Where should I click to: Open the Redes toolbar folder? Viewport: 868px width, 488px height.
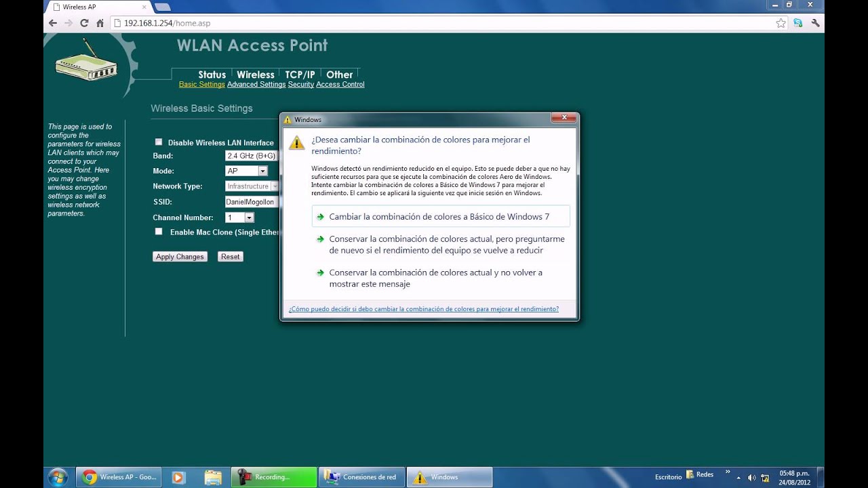tap(700, 475)
